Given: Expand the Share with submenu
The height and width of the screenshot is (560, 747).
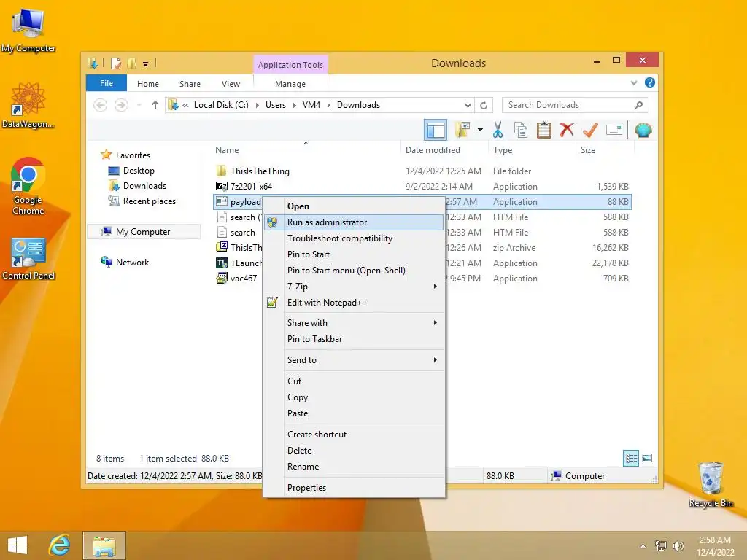Looking at the screenshot, I should pos(354,323).
